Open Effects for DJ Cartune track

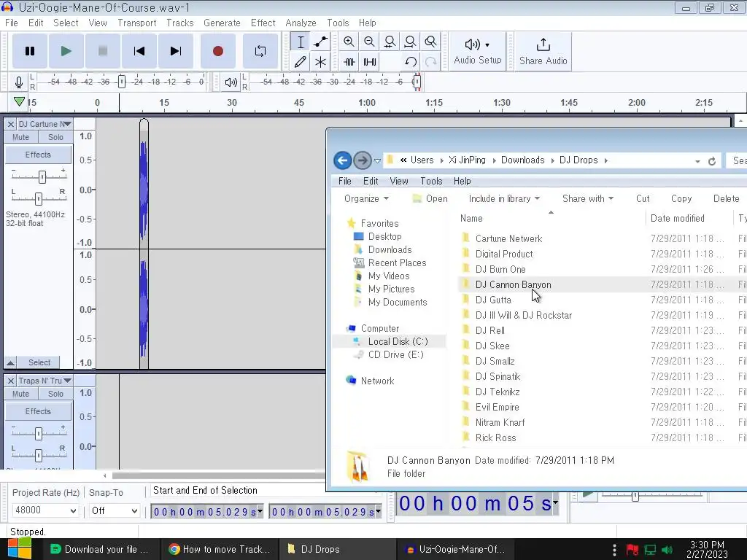click(x=38, y=155)
